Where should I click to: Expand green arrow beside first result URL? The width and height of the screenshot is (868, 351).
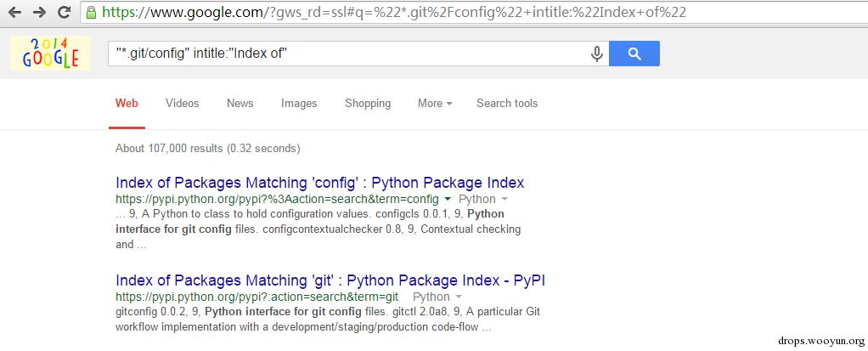[448, 200]
